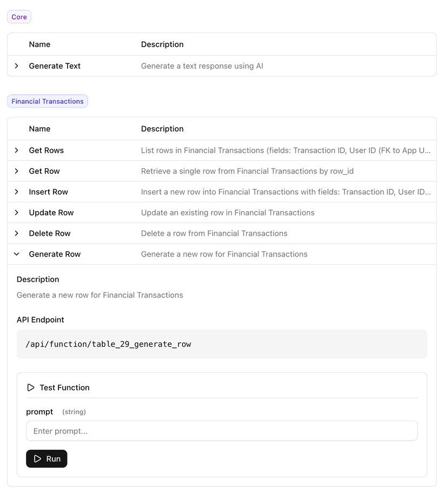Click the chevron next to Get Rows

pos(16,150)
